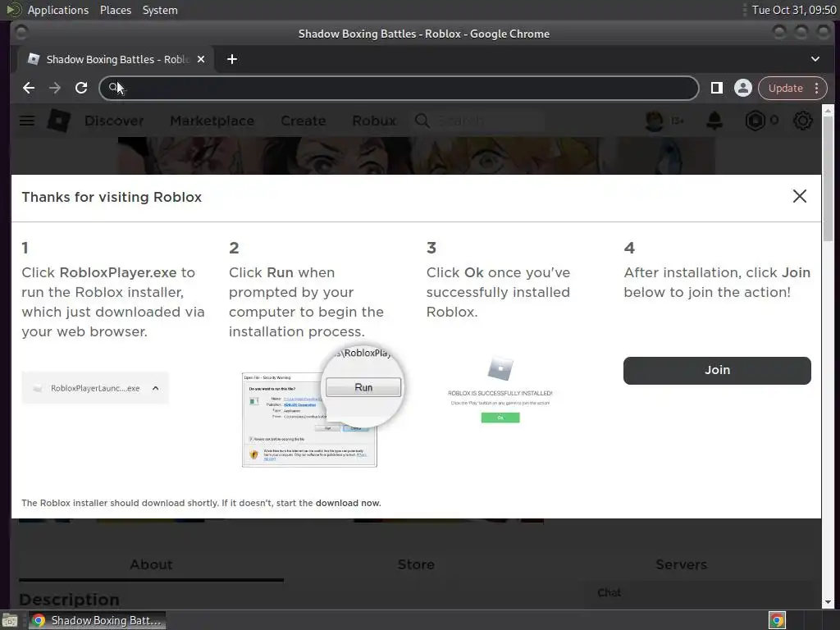The height and width of the screenshot is (630, 840).
Task: Expand the tab search dropdown arrow
Action: tap(815, 59)
